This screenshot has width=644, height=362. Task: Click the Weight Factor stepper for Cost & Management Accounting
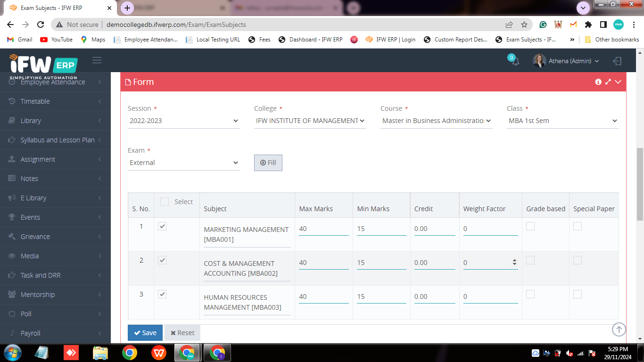tap(514, 262)
